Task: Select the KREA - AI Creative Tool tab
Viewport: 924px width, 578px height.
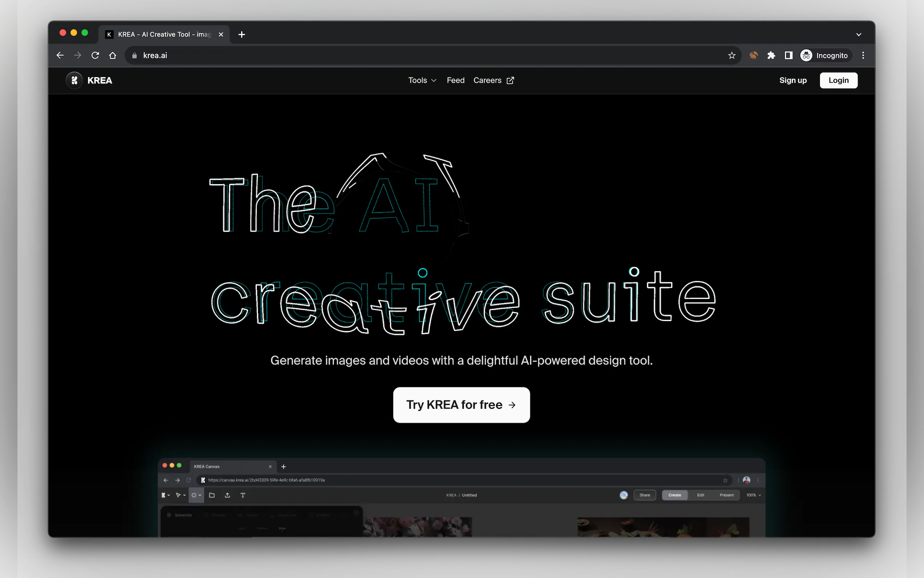Action: point(164,35)
